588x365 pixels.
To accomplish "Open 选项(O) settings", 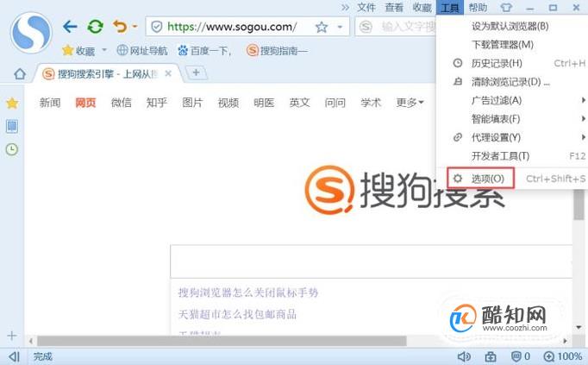I will point(512,179).
